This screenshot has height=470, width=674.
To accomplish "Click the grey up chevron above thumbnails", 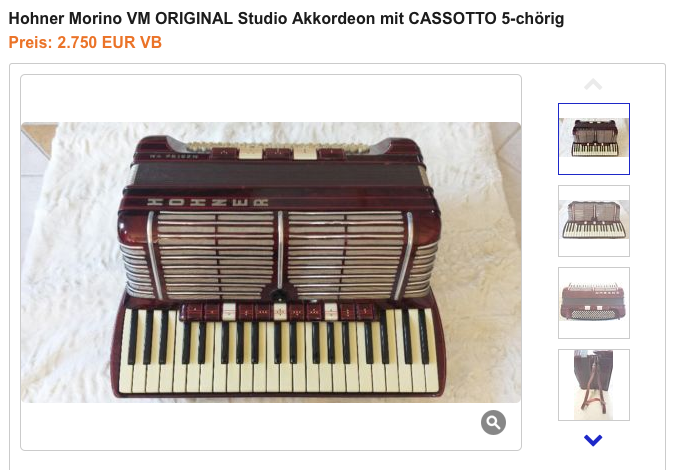I will (x=593, y=84).
